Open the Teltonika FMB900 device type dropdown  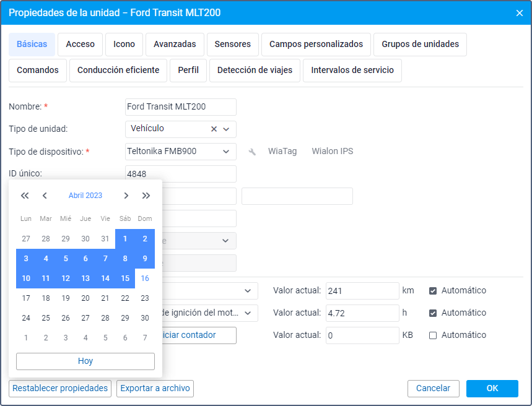(226, 152)
